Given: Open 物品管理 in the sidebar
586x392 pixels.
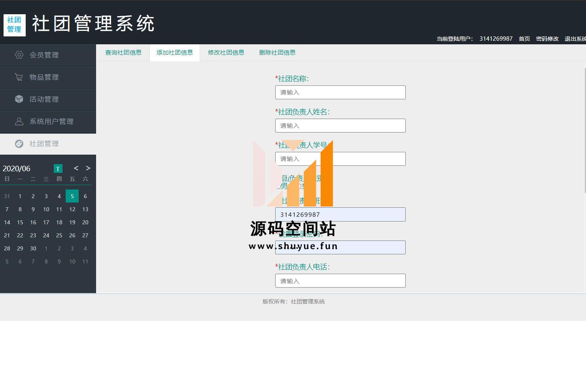Looking at the screenshot, I should coord(48,77).
